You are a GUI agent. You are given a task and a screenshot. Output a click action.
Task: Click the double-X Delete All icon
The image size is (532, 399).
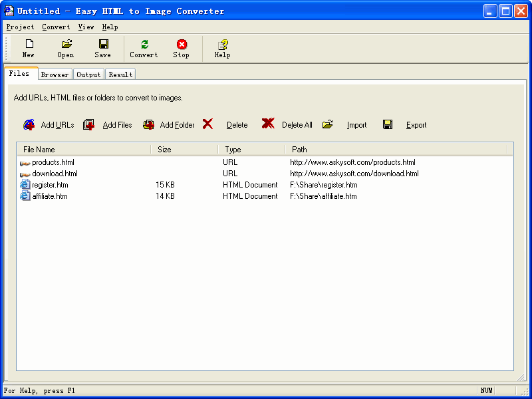268,123
